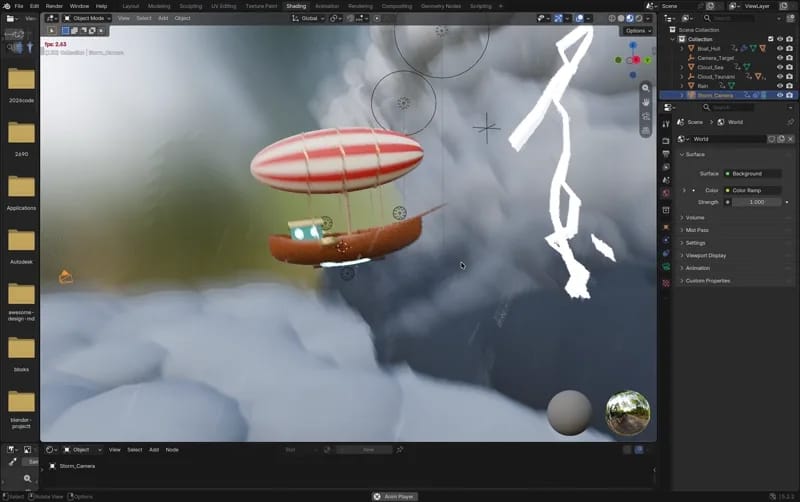Click the pan hand viewport icon

click(645, 102)
